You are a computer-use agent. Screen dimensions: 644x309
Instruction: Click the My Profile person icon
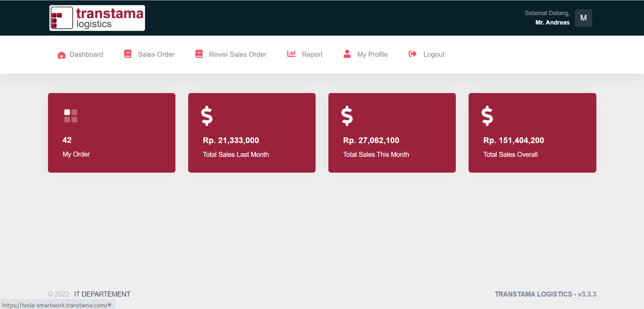coord(347,54)
